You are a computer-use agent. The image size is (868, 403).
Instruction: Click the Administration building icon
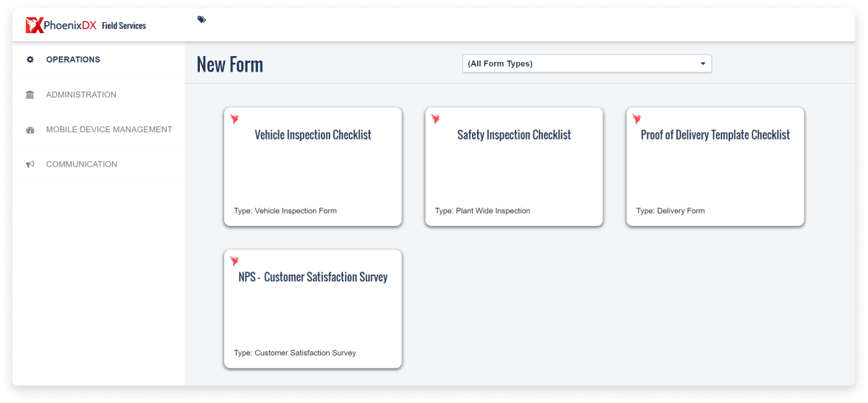point(30,95)
